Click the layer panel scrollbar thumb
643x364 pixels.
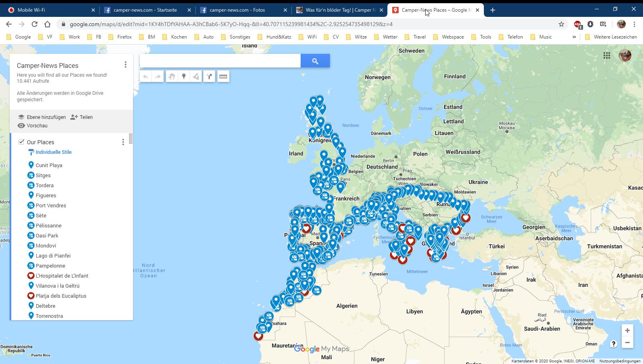point(131,139)
